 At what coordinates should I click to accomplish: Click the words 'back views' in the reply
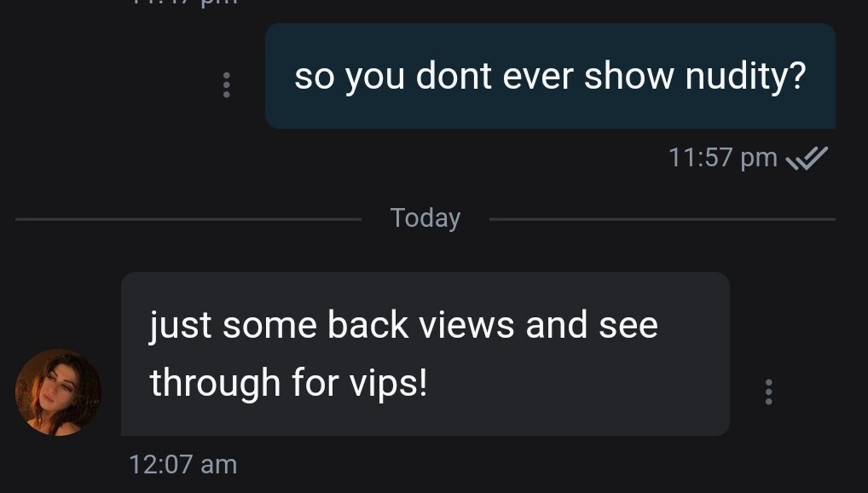tap(420, 325)
